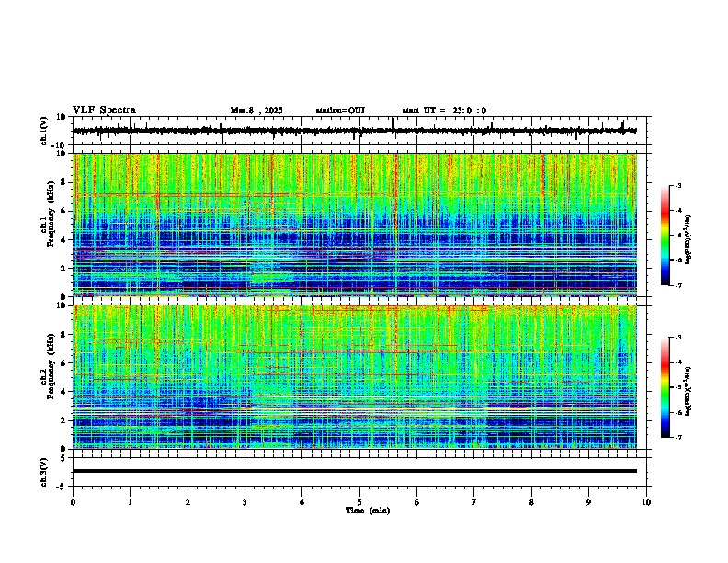Image resolution: width=728 pixels, height=563 pixels.
Task: Click time axis tick label "8"
Action: [531, 502]
